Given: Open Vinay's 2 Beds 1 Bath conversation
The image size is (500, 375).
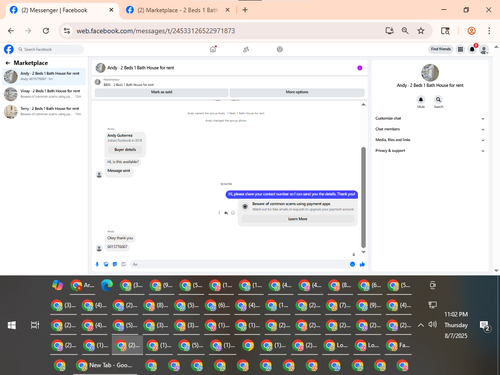Looking at the screenshot, I should tap(44, 94).
